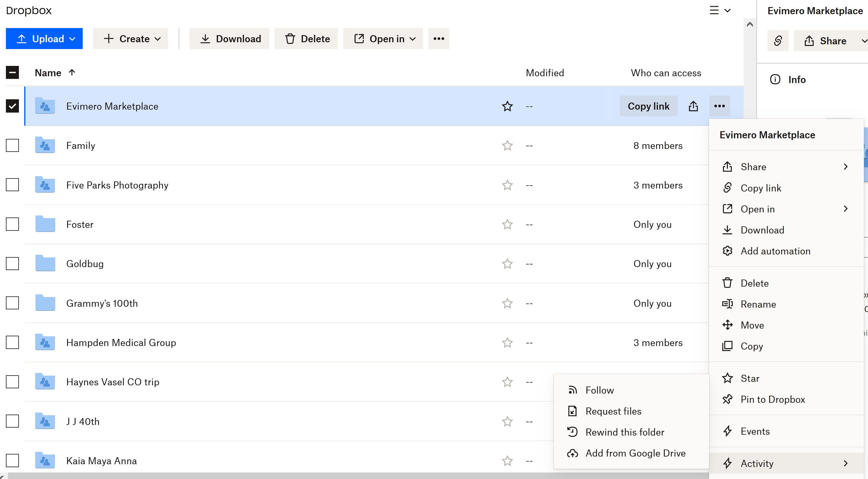Star the Five Parks Photography folder
Viewport: 868px width, 479px height.
click(x=507, y=185)
